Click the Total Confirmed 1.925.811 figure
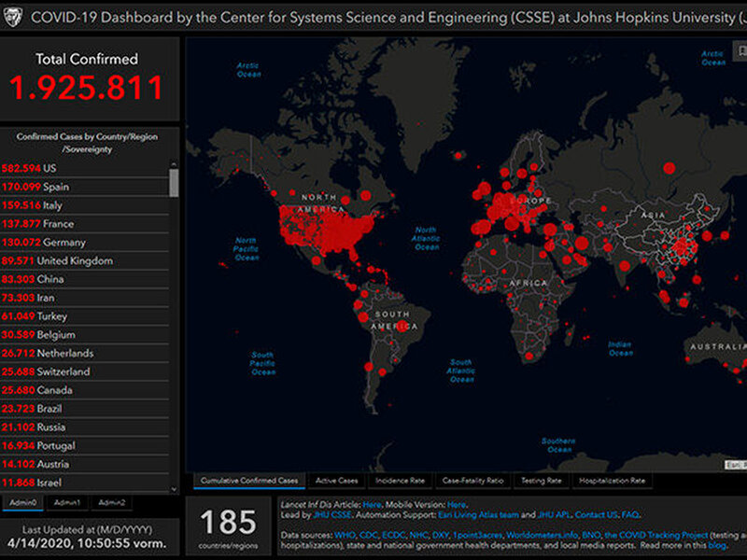Screen dimensions: 747x560 (87, 88)
